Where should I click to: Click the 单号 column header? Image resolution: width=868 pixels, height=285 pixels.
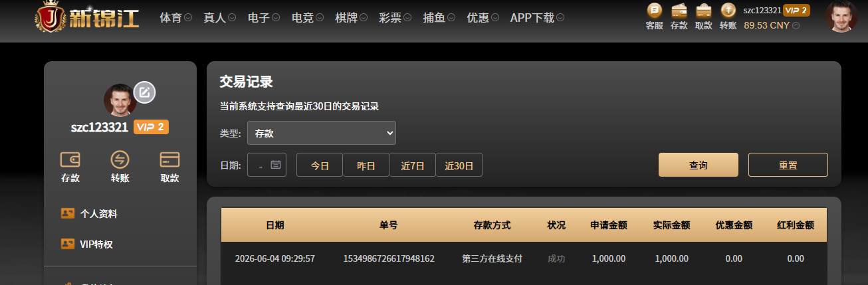click(389, 225)
